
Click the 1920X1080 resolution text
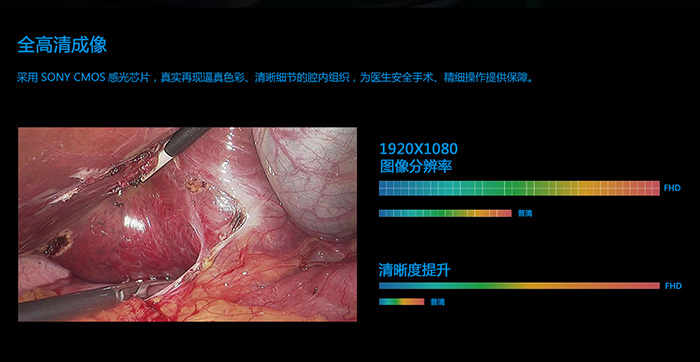tap(418, 149)
